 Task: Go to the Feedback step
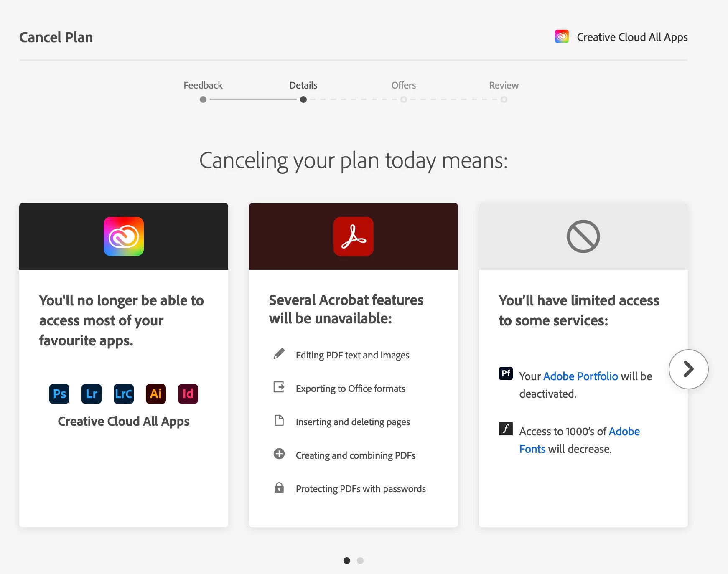[203, 85]
